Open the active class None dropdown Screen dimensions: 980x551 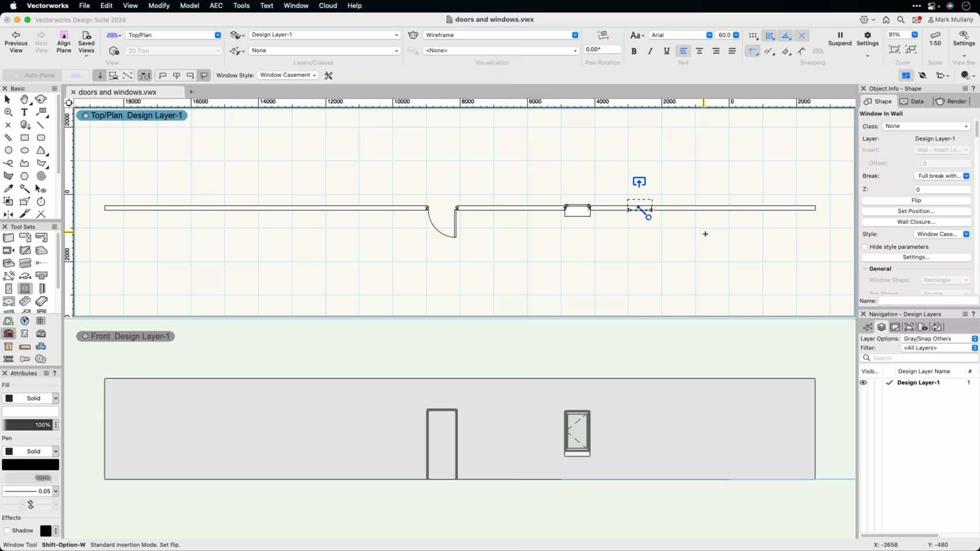(325, 51)
